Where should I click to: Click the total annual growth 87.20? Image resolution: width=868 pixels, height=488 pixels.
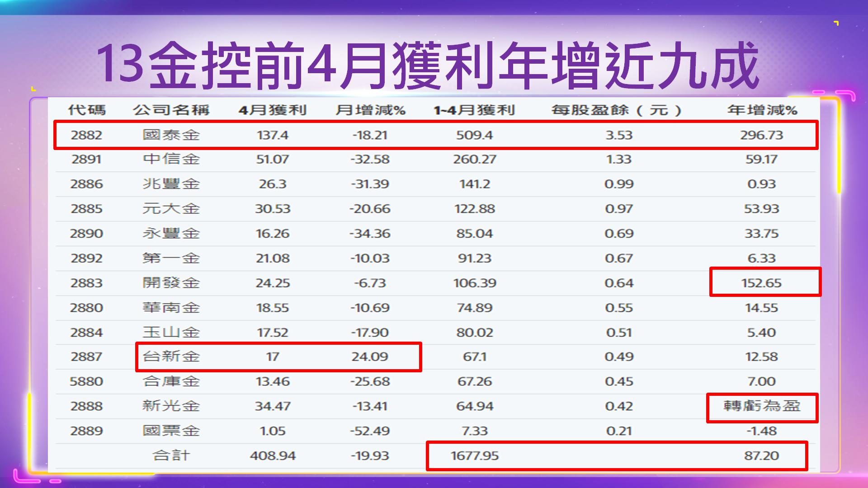point(761,455)
